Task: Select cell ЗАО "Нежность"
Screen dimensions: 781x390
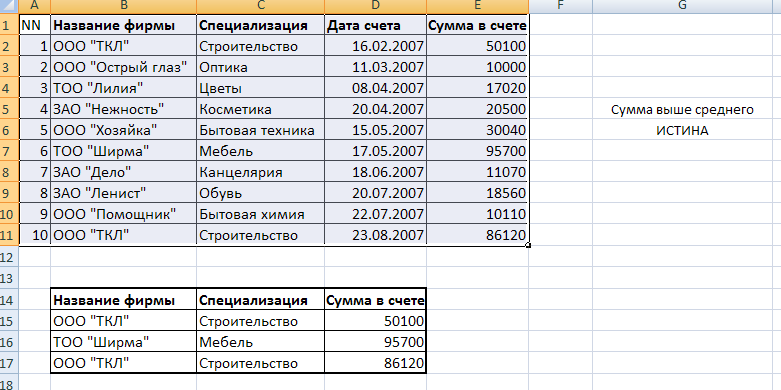Action: [124, 109]
